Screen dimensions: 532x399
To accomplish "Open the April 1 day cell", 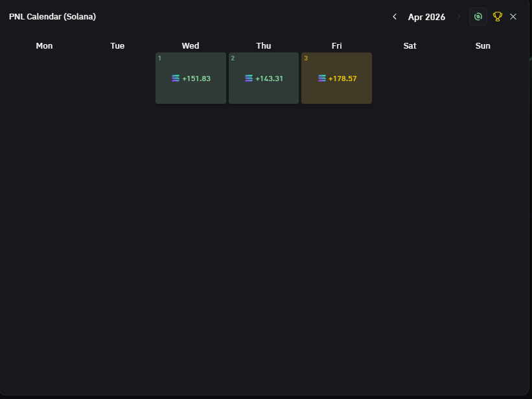I will [x=191, y=78].
